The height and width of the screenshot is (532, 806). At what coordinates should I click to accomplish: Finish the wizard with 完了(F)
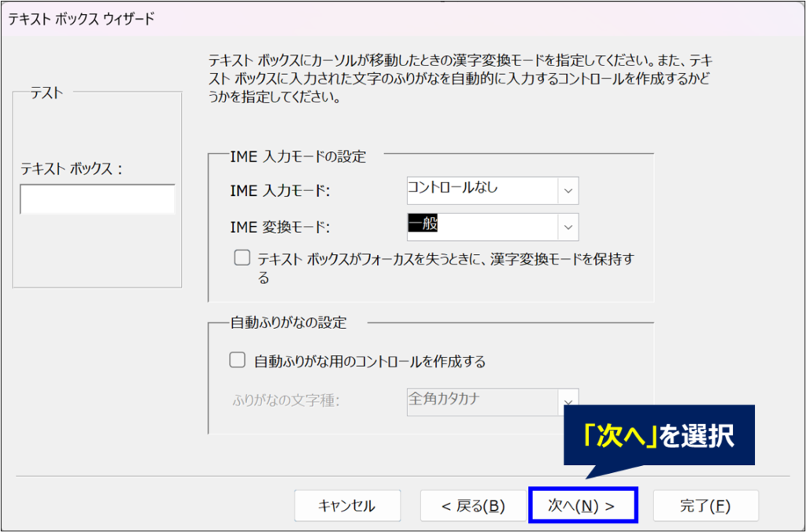[x=705, y=506]
